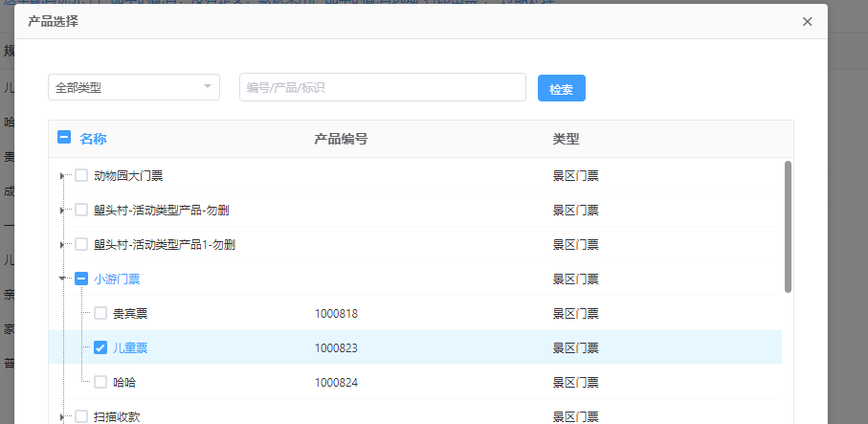Click the 小游门票 row label
This screenshot has height=424, width=868.
tap(117, 279)
